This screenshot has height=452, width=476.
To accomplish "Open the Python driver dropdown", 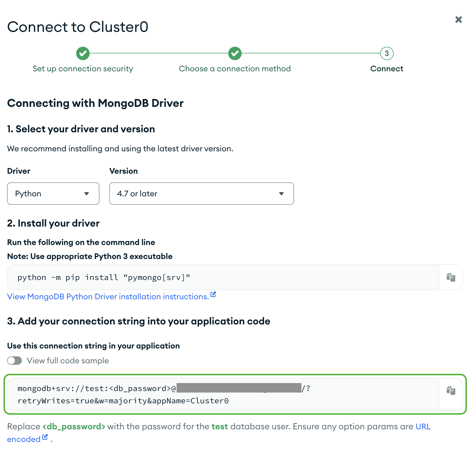I will point(53,194).
